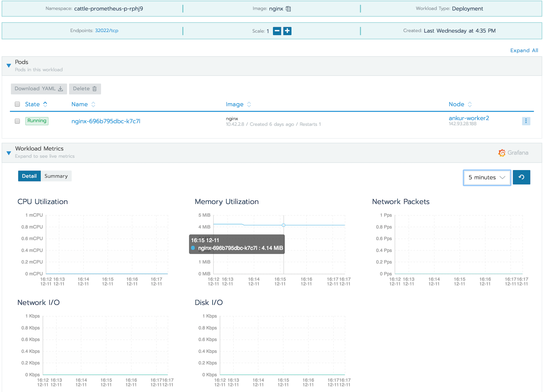Sort pods by the Node column arrows
This screenshot has width=543, height=392.
[470, 104]
